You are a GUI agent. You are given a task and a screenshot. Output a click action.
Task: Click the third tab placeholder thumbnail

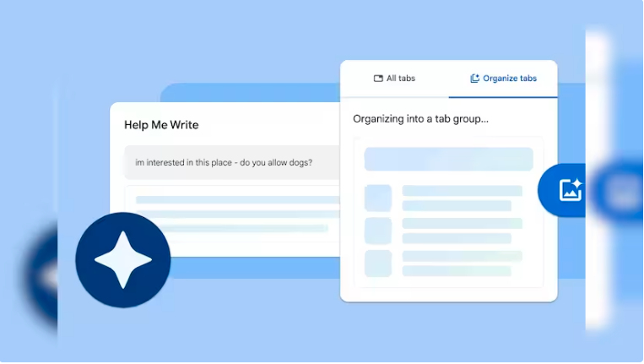tap(378, 263)
